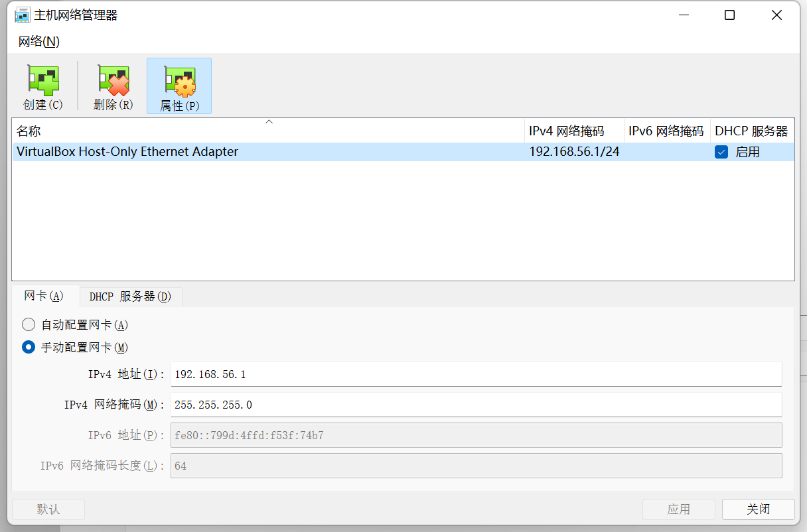Switch to the DHCP 服务器(D) tab
This screenshot has height=532, width=807.
click(x=131, y=297)
